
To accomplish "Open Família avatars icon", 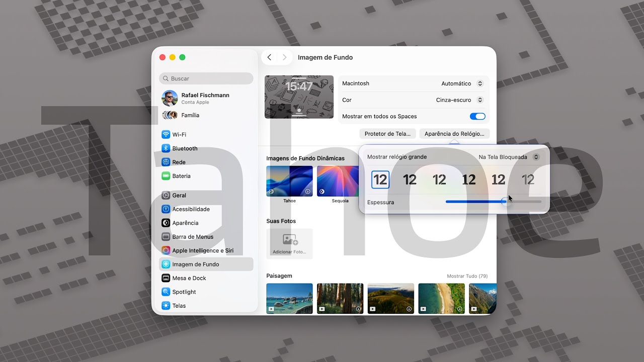I will 170,115.
